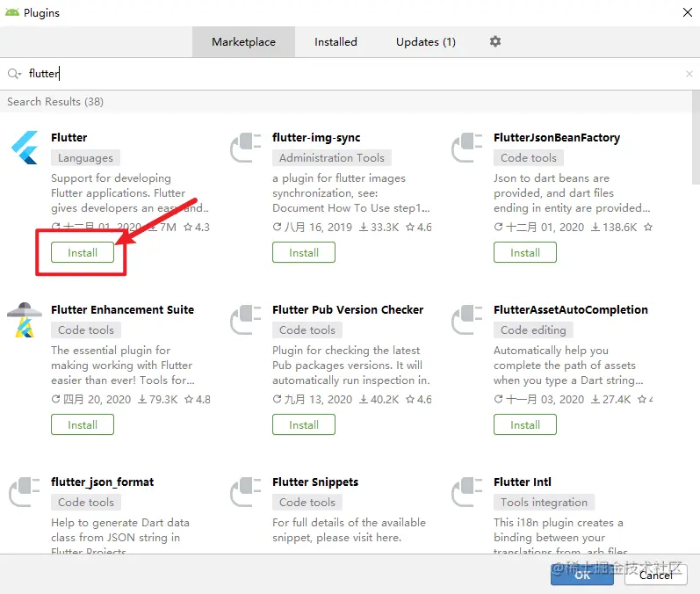Switch to the Installed tab
Viewport: 700px width, 594px height.
pos(336,42)
